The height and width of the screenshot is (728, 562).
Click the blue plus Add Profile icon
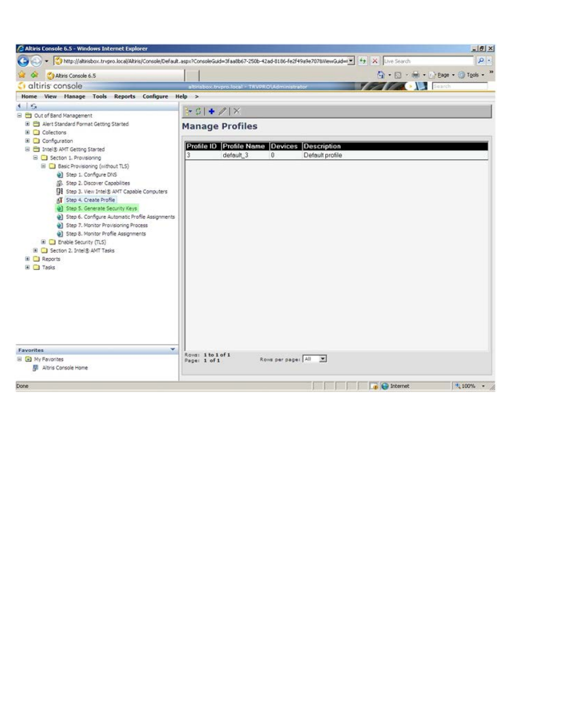pyautogui.click(x=211, y=111)
